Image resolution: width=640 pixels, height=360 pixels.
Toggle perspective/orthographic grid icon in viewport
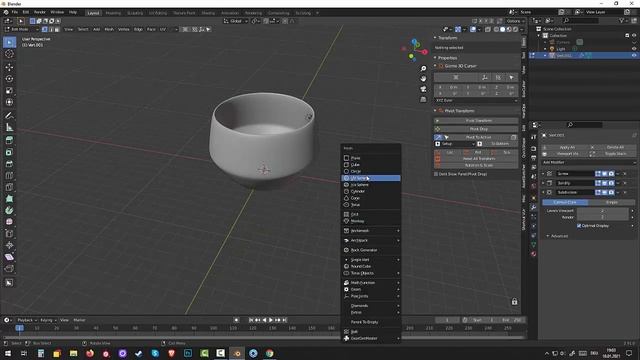(423, 99)
